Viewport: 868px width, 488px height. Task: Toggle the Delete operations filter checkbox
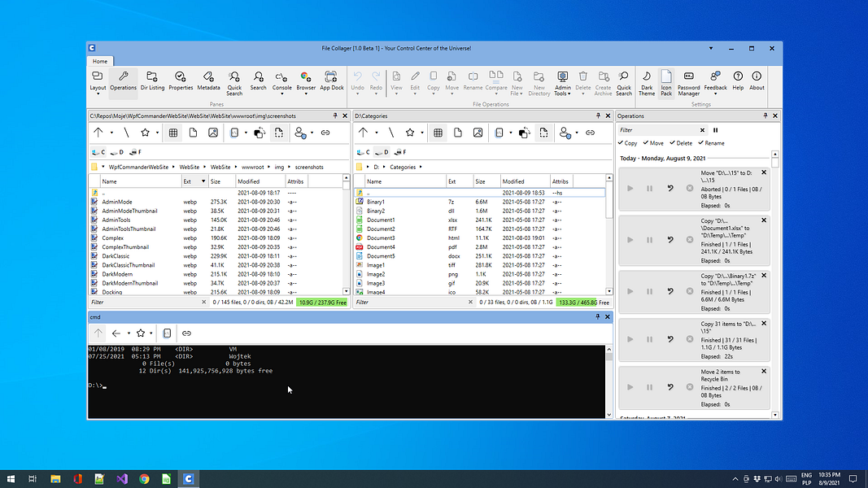click(680, 143)
